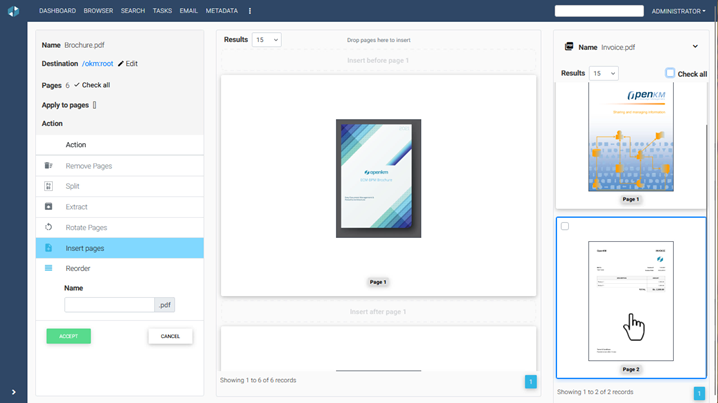The height and width of the screenshot is (403, 718).
Task: Open the three-dot more menu in navbar
Action: click(x=250, y=11)
